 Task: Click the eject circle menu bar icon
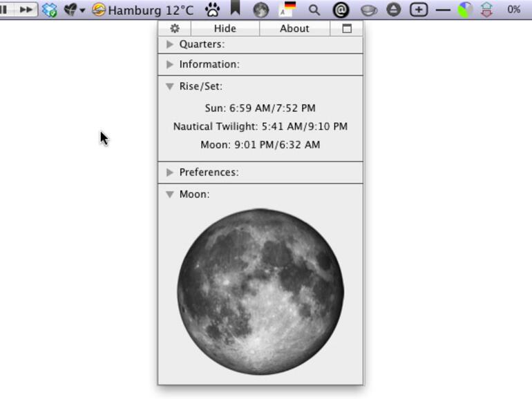pos(394,10)
